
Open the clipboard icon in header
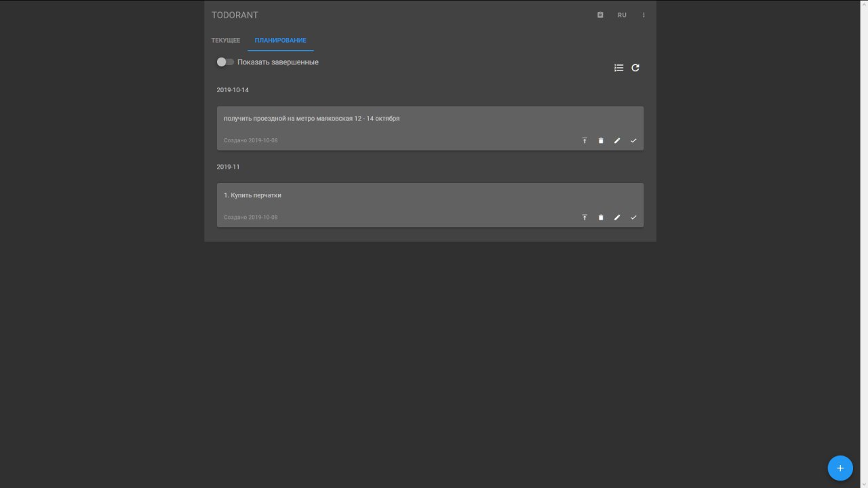pos(600,15)
